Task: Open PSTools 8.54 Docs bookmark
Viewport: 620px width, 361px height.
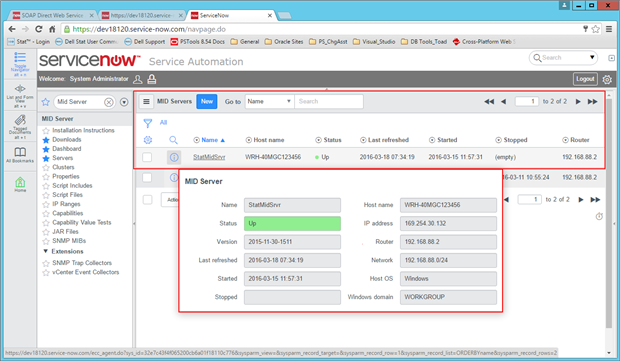Action: click(198, 42)
